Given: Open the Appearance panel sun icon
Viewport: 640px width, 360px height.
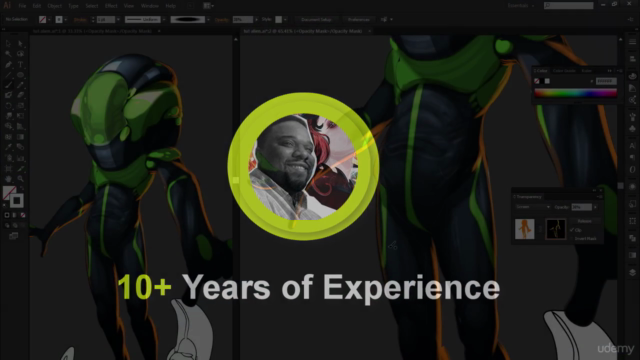Looking at the screenshot, I should 632,187.
